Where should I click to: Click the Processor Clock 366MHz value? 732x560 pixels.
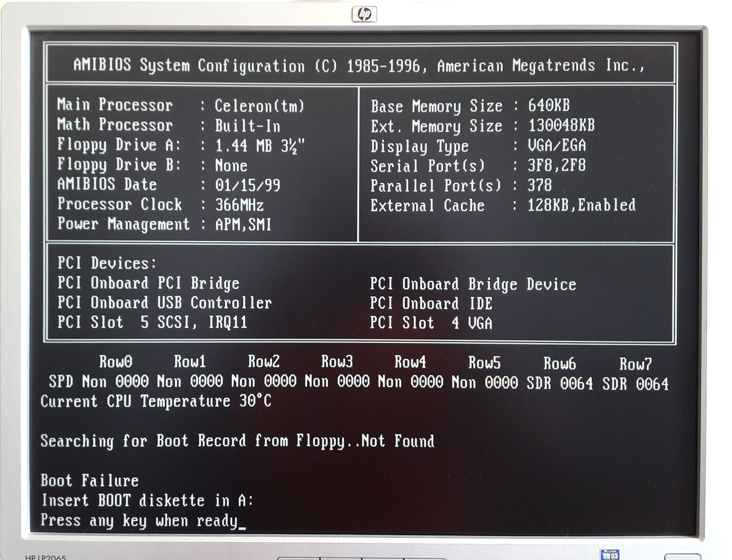[x=239, y=205]
